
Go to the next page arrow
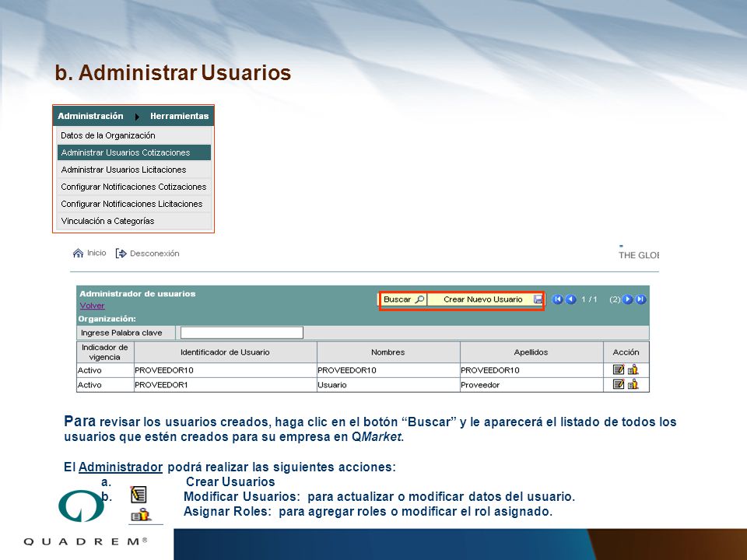coord(627,299)
